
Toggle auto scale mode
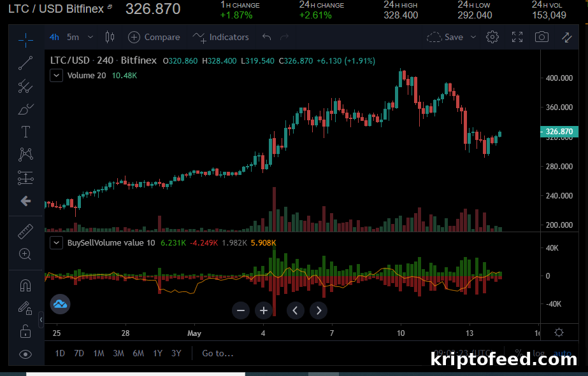coord(562,353)
